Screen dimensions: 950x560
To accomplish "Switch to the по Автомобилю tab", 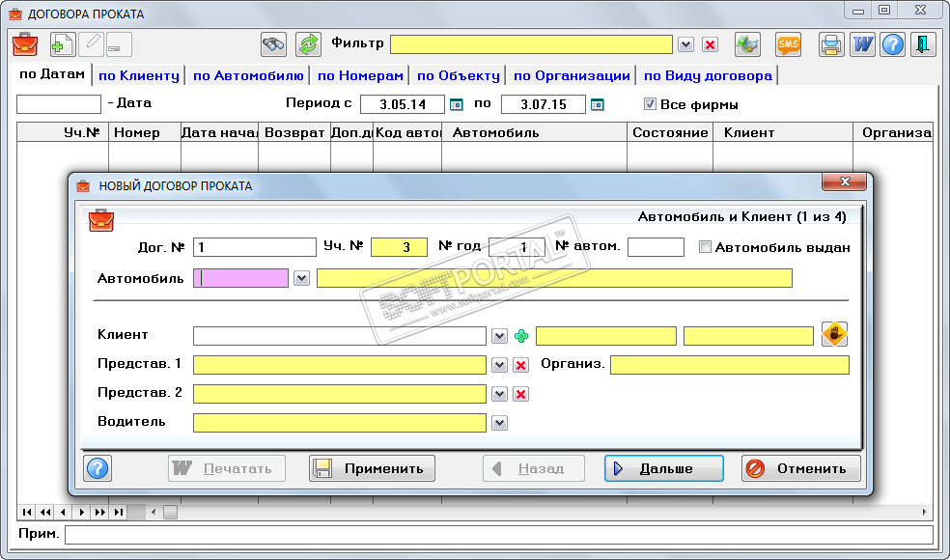I will [248, 75].
